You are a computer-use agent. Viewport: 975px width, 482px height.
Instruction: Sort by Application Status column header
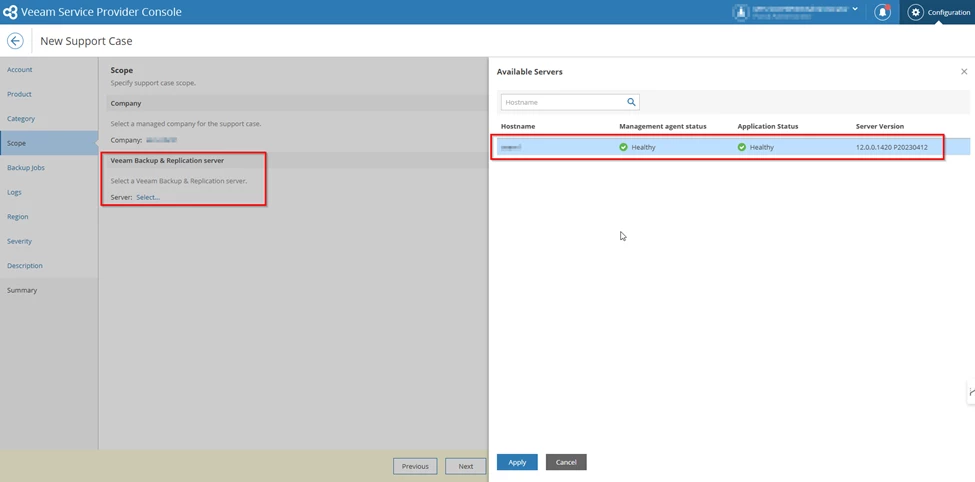tap(767, 126)
